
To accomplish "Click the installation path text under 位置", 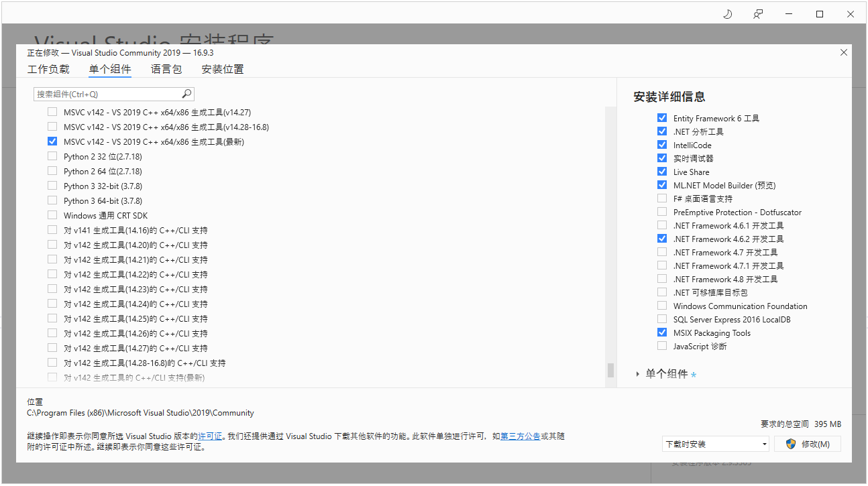I will (141, 413).
